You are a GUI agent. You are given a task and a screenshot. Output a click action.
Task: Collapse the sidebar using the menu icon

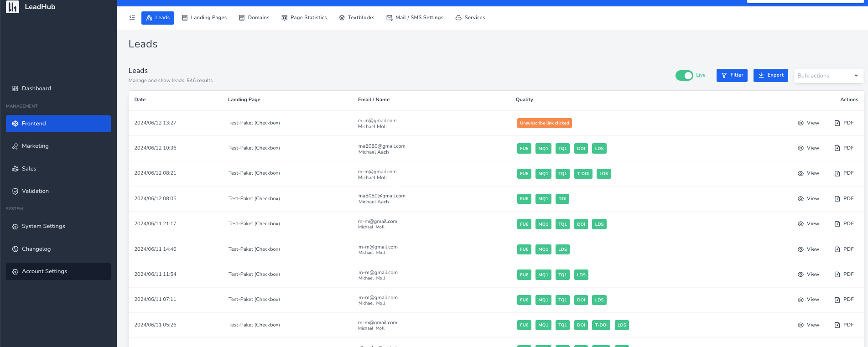point(132,18)
